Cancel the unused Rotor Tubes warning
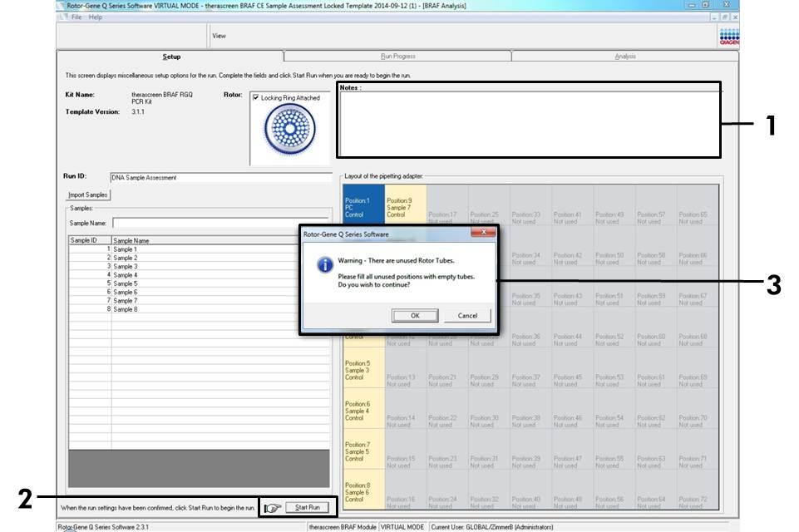Viewport: 799px width, 532px height. 467,315
